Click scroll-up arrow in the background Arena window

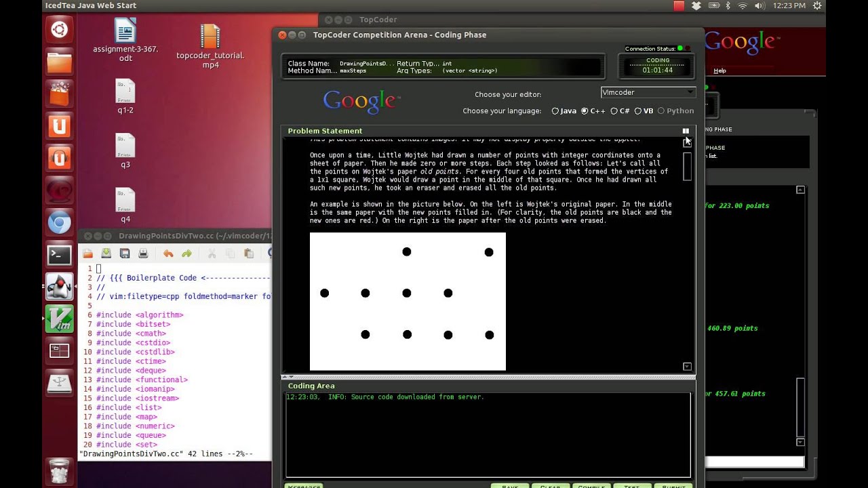pos(800,190)
